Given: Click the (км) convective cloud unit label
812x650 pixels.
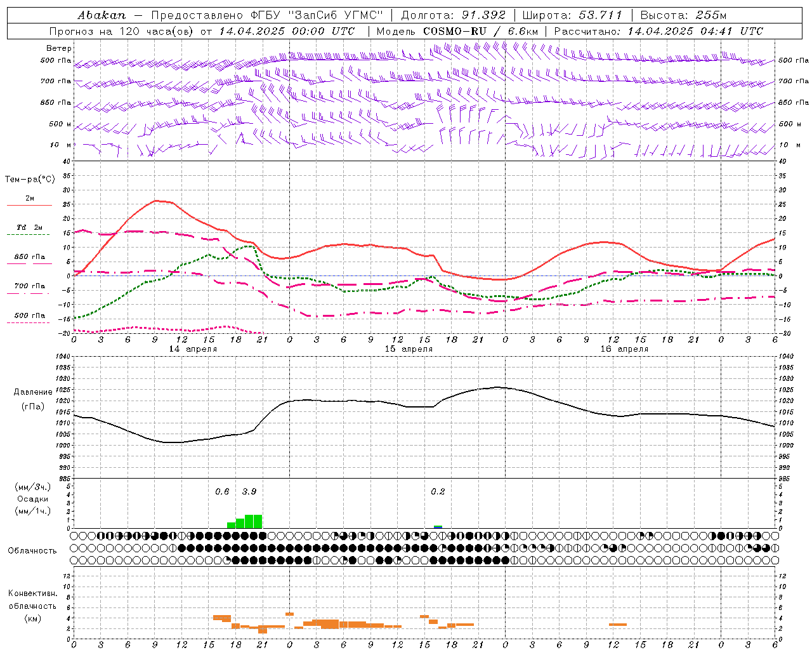Looking at the screenshot, I should pyautogui.click(x=33, y=618).
